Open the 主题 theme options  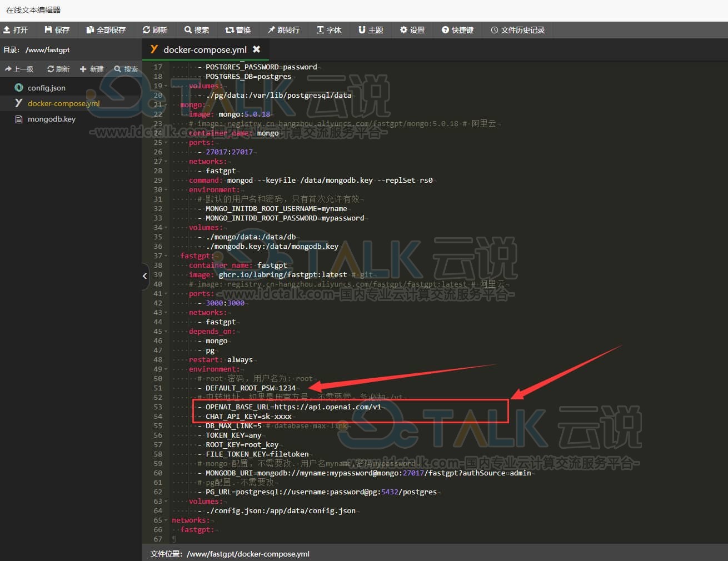click(x=371, y=30)
